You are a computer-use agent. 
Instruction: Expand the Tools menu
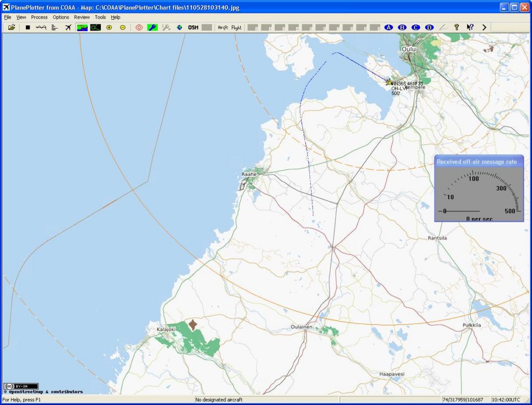tap(100, 17)
